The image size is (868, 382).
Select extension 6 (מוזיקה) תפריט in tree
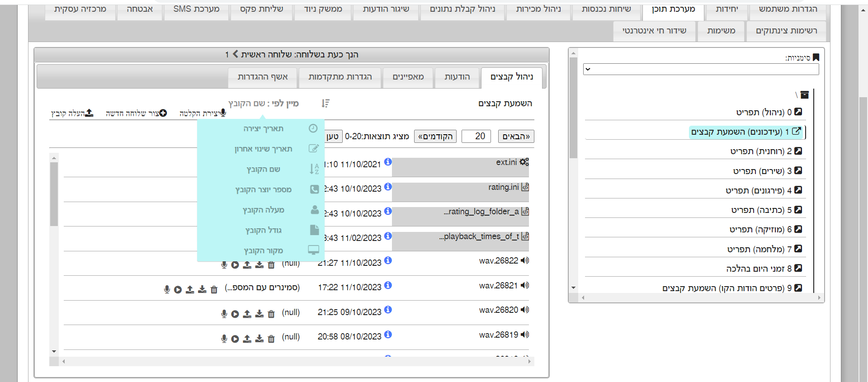click(x=765, y=230)
